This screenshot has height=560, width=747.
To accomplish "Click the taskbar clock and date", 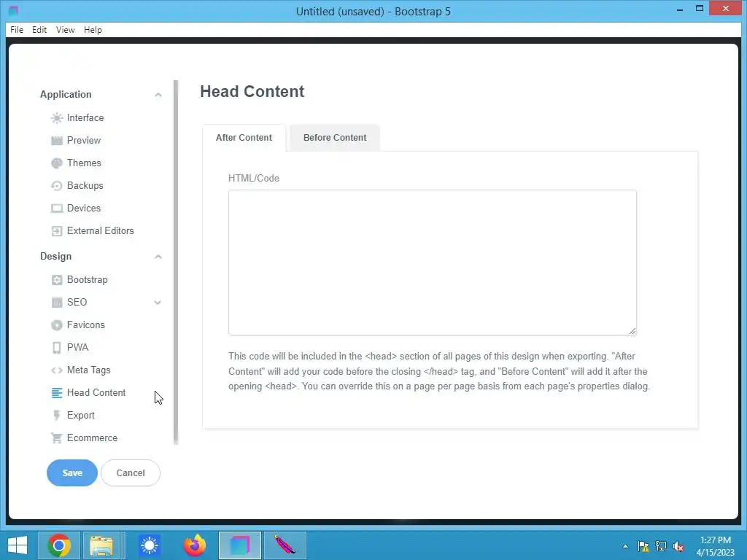I will tap(716, 546).
